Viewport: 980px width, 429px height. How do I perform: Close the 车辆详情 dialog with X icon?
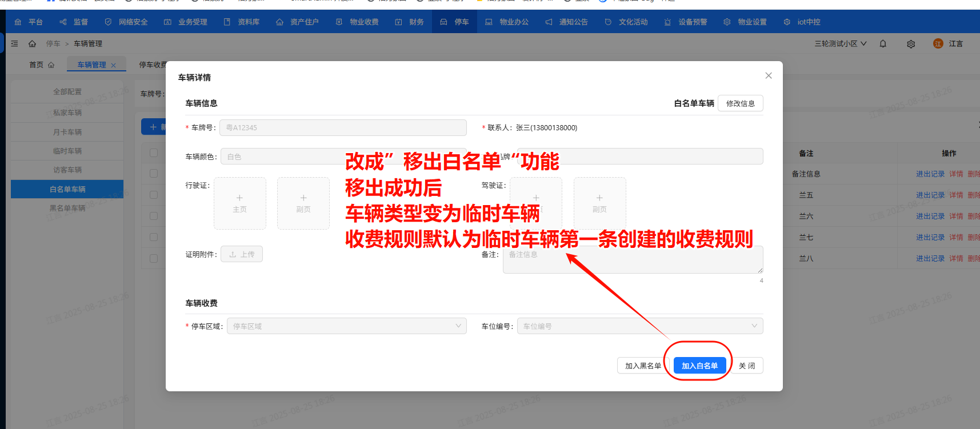pyautogui.click(x=769, y=75)
